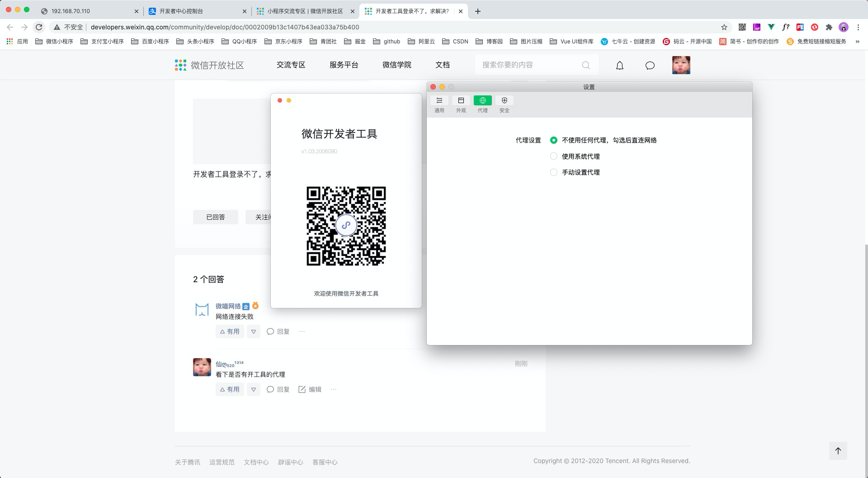Open the QR code extension icon

742,27
